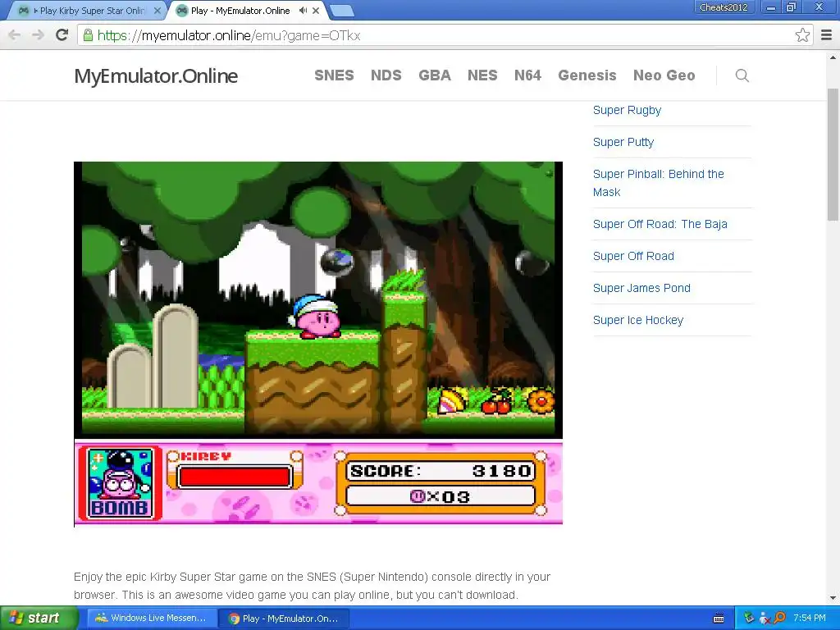This screenshot has height=630, width=840.
Task: Open the Super James Pond link
Action: coord(641,288)
